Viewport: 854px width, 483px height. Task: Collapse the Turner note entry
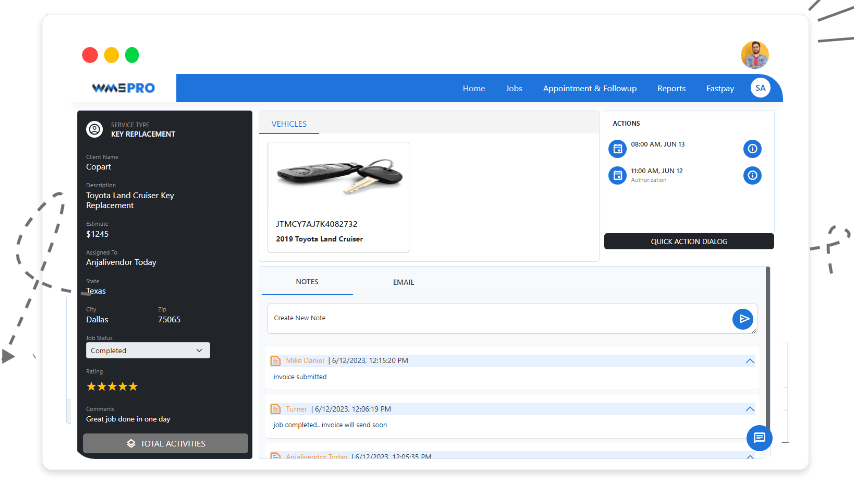tap(750, 409)
